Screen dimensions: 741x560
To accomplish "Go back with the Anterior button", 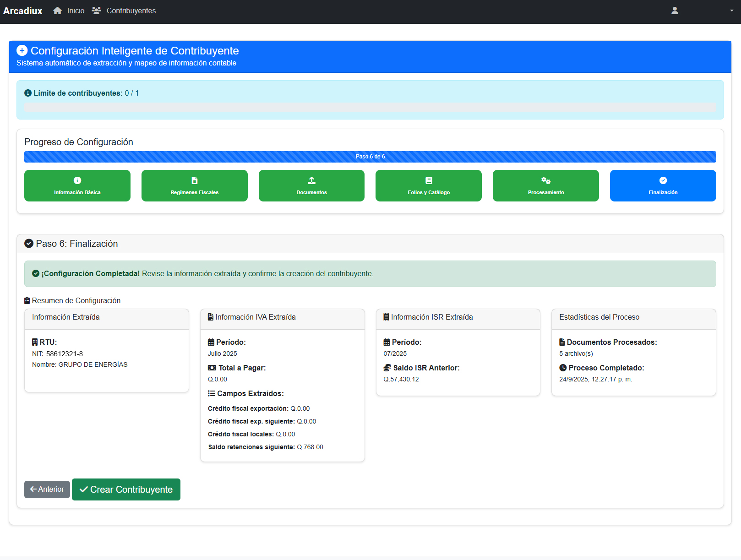I will pyautogui.click(x=47, y=489).
